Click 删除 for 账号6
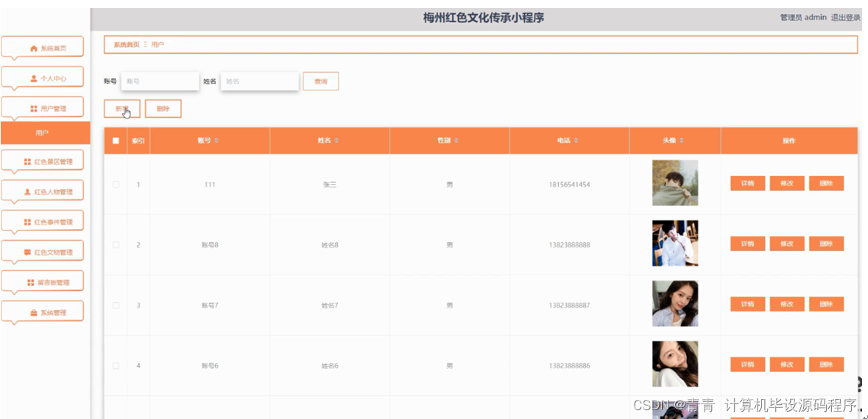The width and height of the screenshot is (868, 419). (x=827, y=365)
